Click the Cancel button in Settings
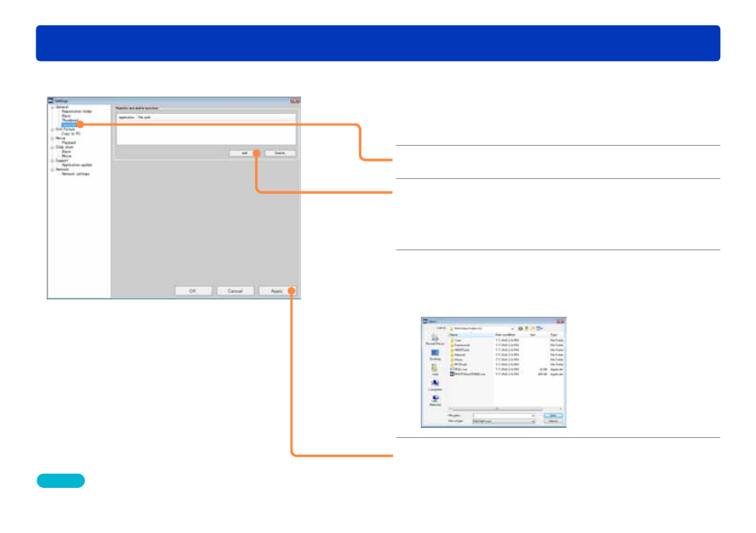The width and height of the screenshot is (756, 533). (x=235, y=291)
